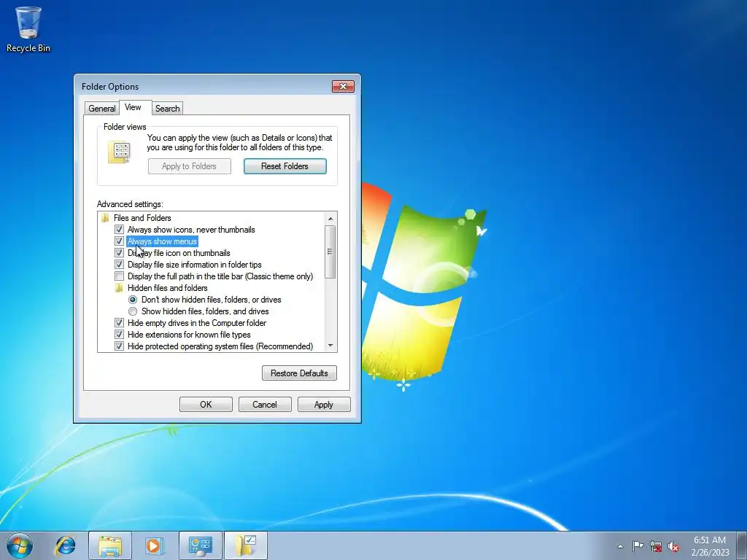Click the advanced settings scroll up arrow
Viewport: 747px width, 560px height.
pyautogui.click(x=330, y=219)
